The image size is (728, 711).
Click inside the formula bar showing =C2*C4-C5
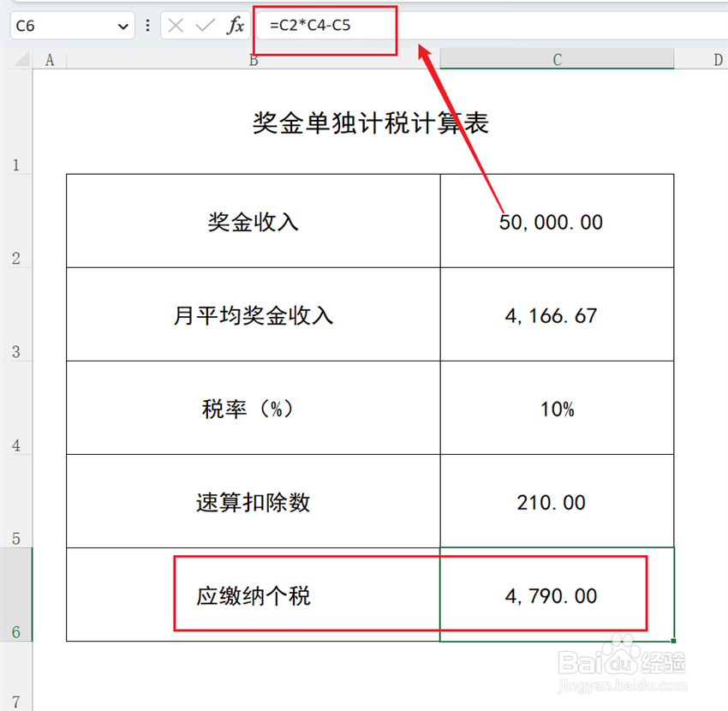(x=317, y=25)
